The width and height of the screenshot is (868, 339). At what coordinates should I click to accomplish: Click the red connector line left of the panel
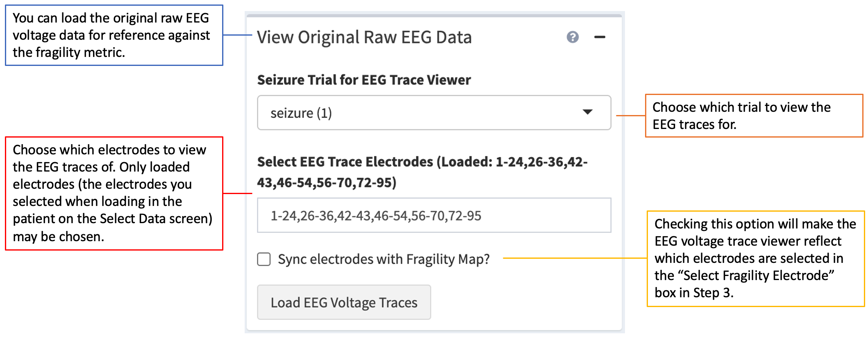click(x=237, y=193)
